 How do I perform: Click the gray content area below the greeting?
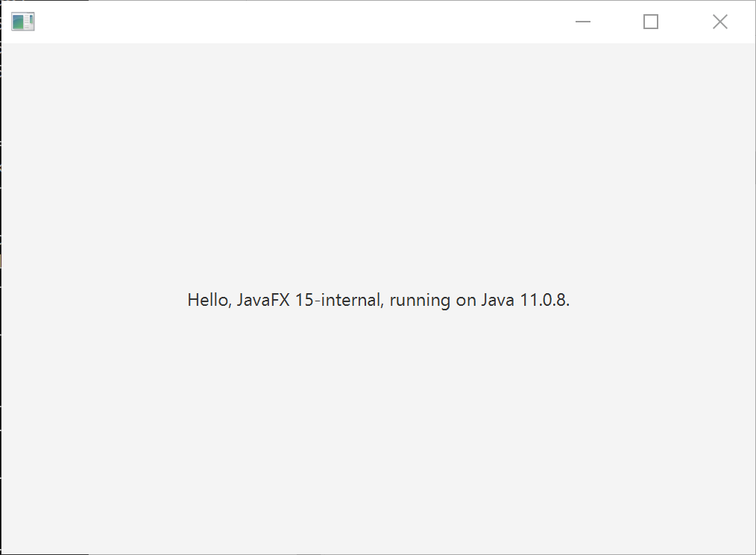point(378,433)
